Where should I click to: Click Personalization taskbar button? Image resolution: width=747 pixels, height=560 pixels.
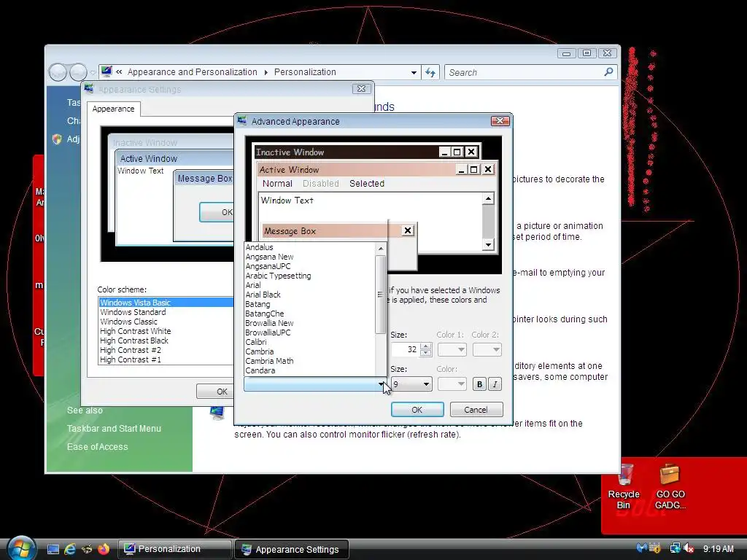pos(174,549)
